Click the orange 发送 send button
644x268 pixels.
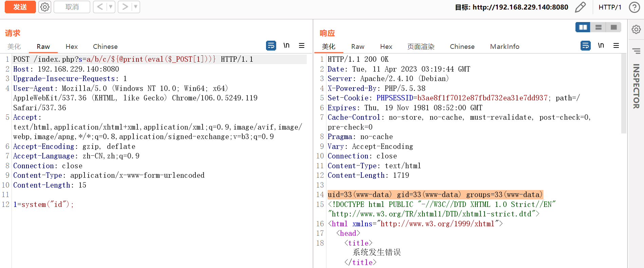pos(20,7)
